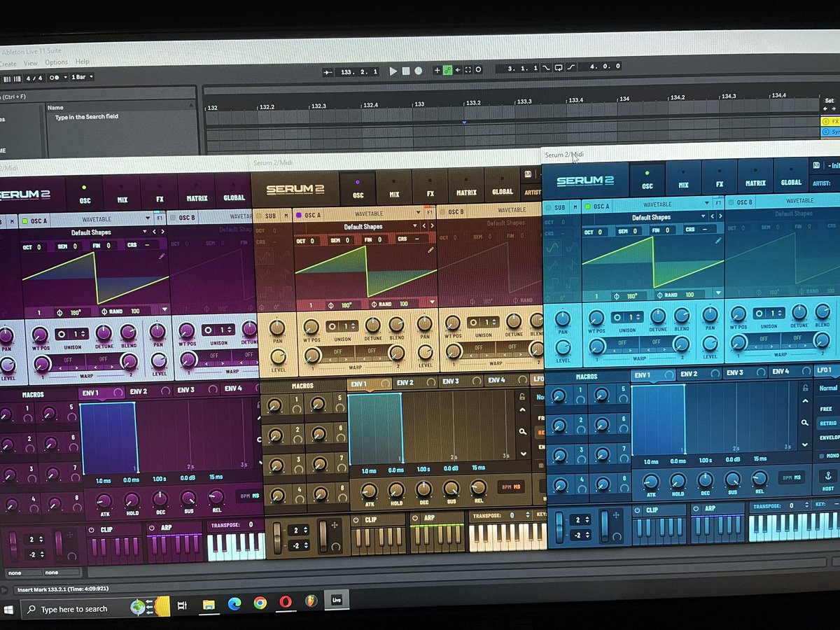
Task: Expand the Normal mode dropdown in LFO 1
Action: coord(828,388)
